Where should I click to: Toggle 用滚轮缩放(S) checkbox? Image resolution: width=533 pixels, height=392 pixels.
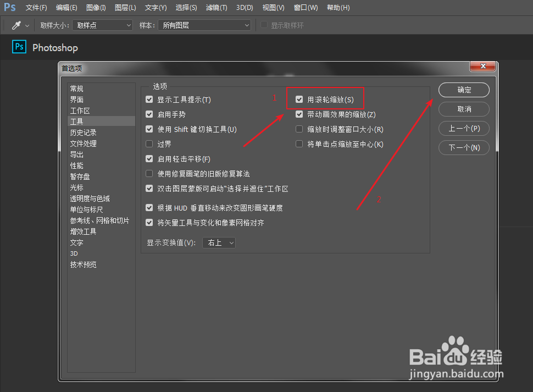point(299,100)
